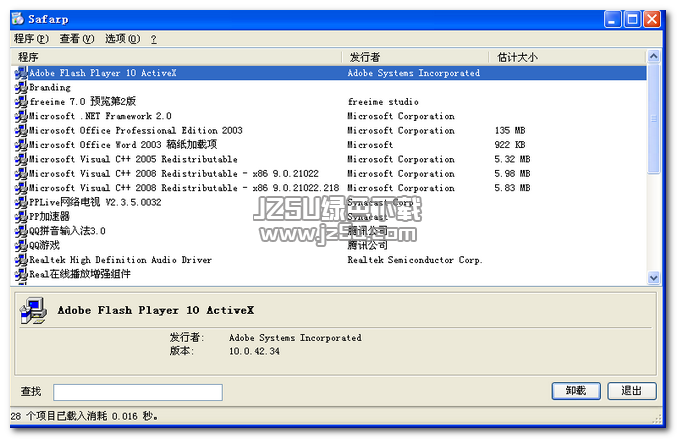Click the list scrollbar down arrow

point(654,278)
